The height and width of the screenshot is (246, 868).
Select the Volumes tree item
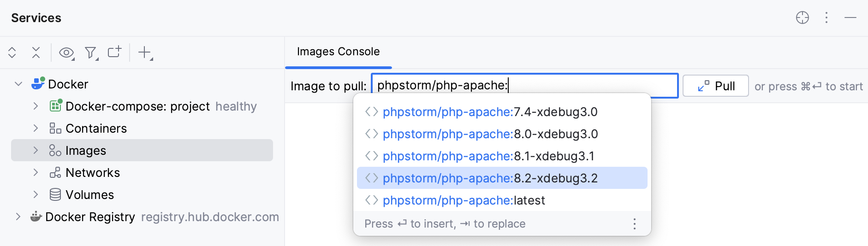point(89,195)
